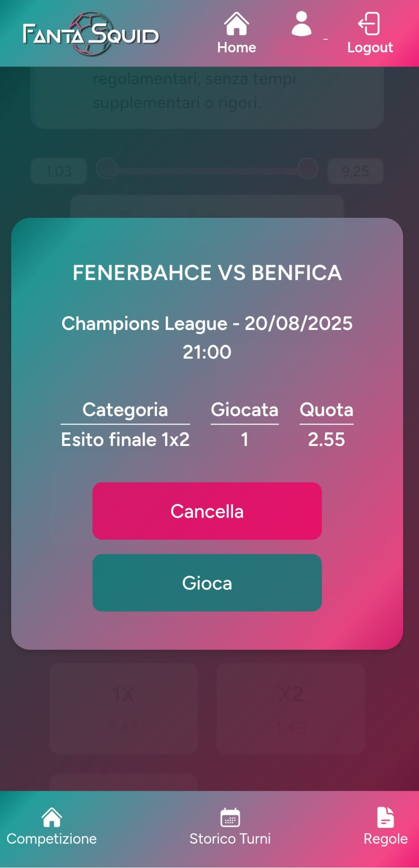Click the FENERBAHCE VS BENFICA title
The width and height of the screenshot is (419, 868).
207,273
